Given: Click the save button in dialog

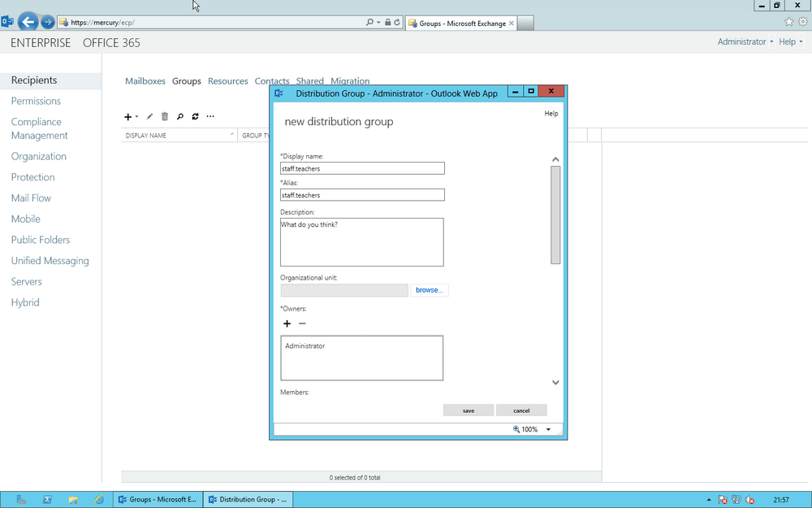Looking at the screenshot, I should click(x=469, y=410).
